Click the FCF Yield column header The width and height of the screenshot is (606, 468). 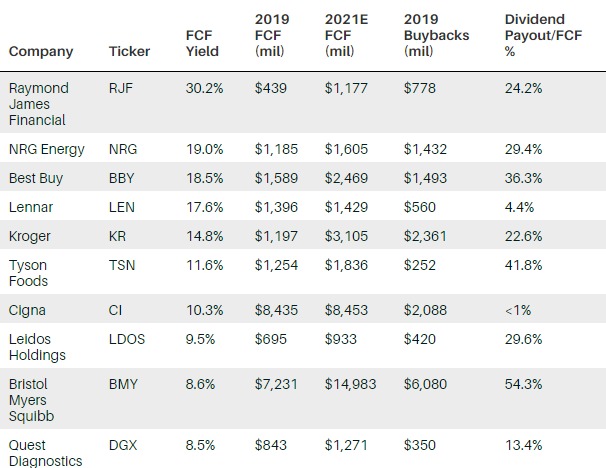202,43
